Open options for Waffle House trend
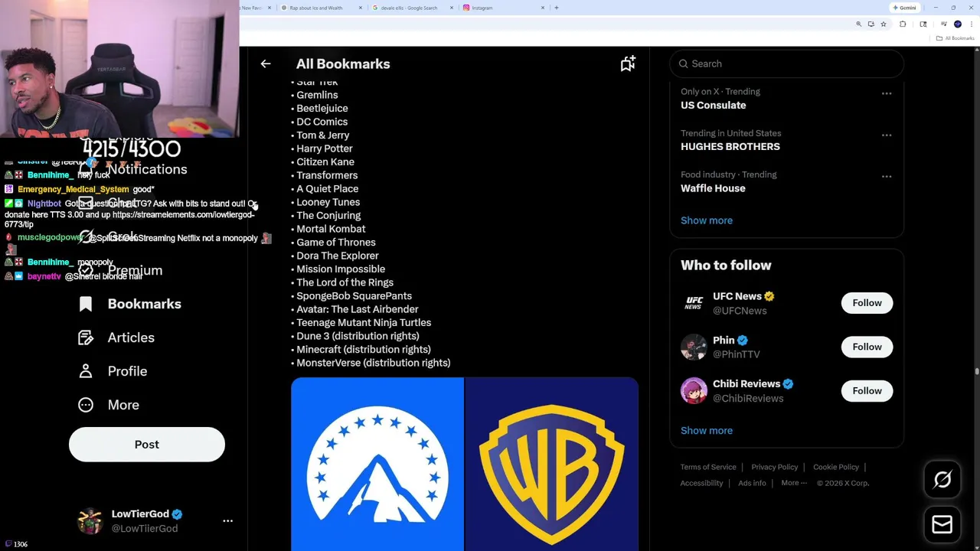980x551 pixels. click(x=887, y=176)
